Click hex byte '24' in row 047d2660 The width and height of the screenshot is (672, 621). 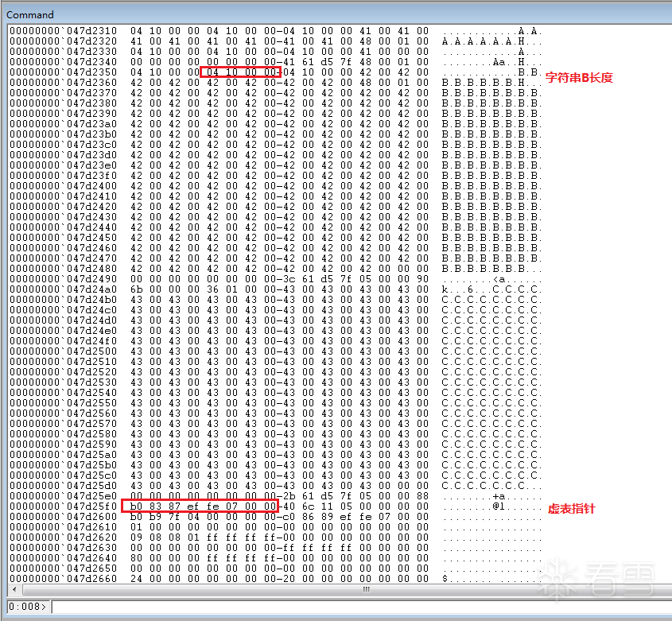coord(136,579)
